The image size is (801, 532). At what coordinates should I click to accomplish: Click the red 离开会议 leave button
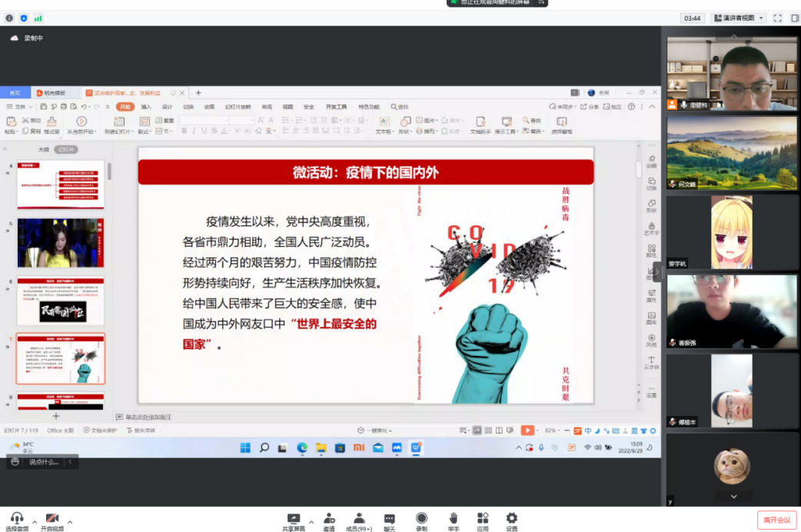pyautogui.click(x=776, y=520)
